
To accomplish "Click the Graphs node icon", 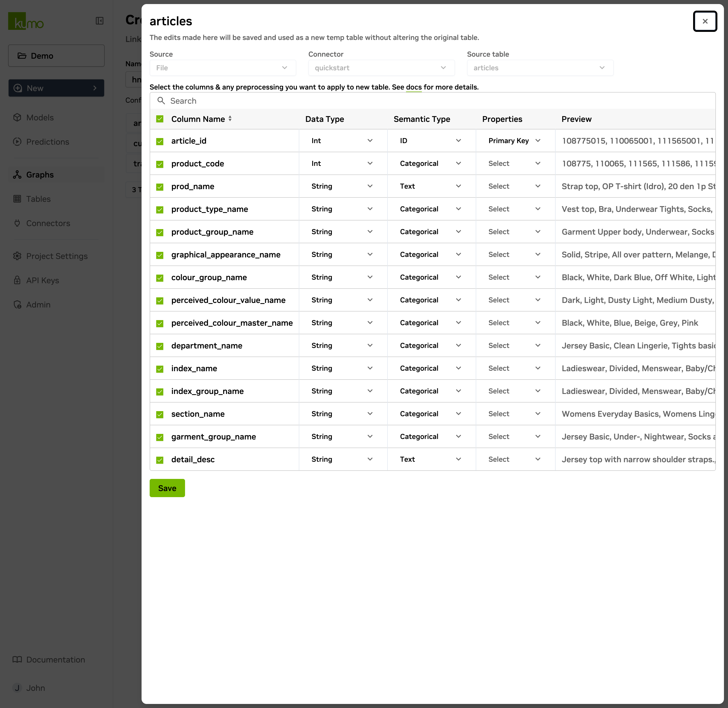I will (17, 175).
